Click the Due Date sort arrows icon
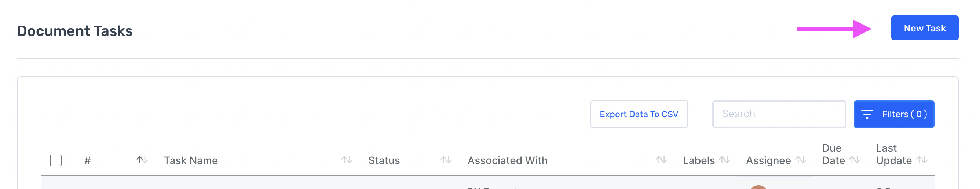980x189 pixels. 855,160
